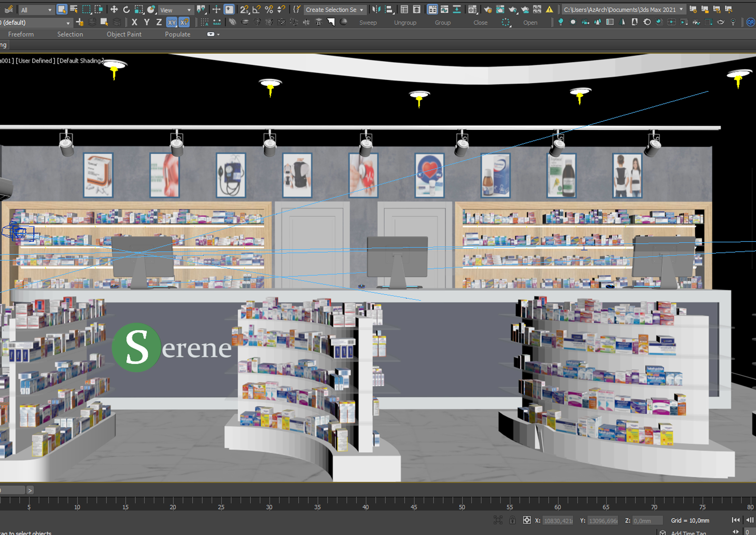
Task: Click the Use Pivot Point Center icon
Action: (x=201, y=10)
